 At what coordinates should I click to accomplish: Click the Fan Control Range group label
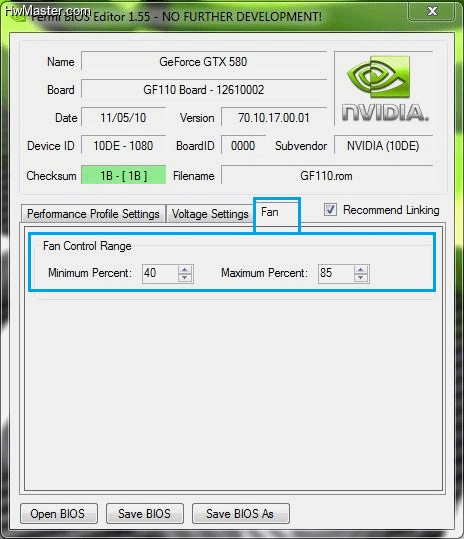(x=87, y=246)
